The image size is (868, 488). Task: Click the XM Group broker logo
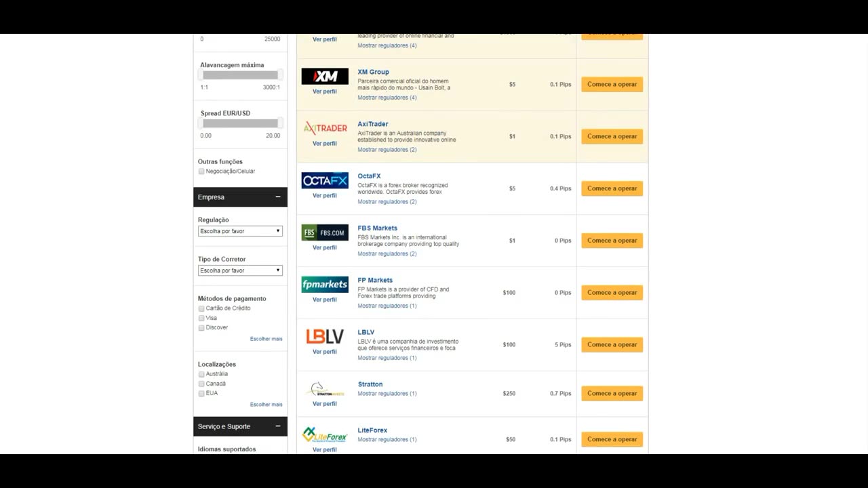click(325, 77)
